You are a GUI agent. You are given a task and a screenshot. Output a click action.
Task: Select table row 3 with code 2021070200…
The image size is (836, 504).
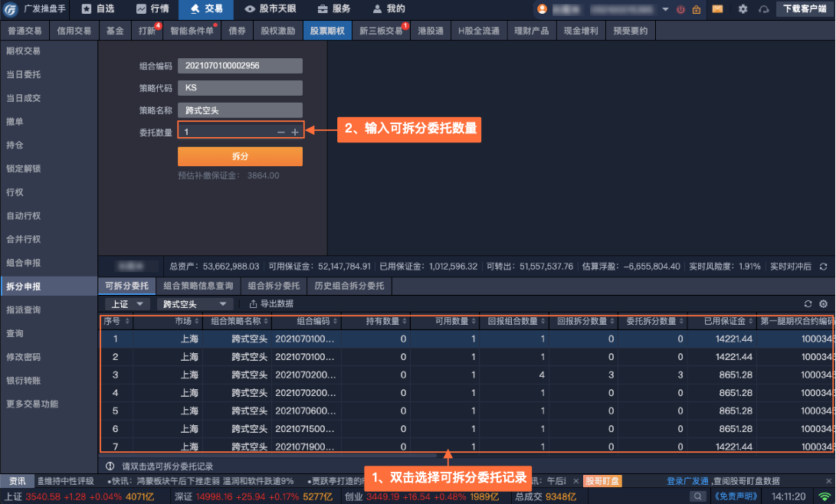(467, 375)
